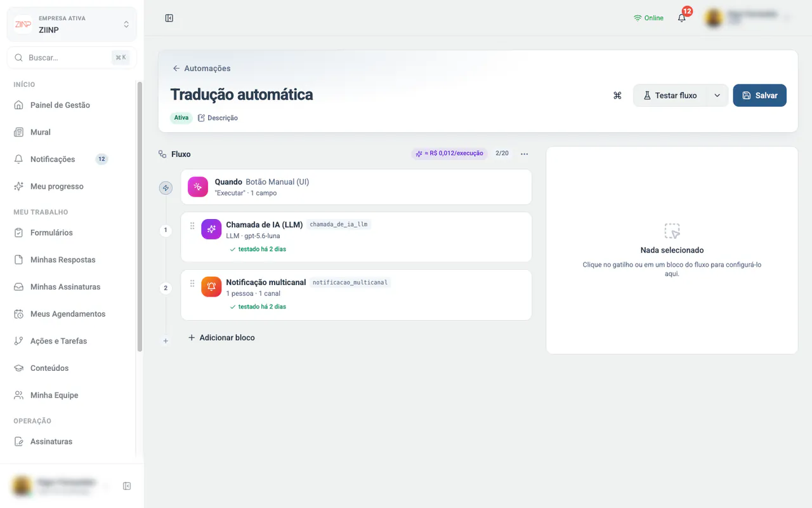Select the chamada_de_ia_llm identifier tag
Screen dimensions: 812x508
click(x=339, y=224)
